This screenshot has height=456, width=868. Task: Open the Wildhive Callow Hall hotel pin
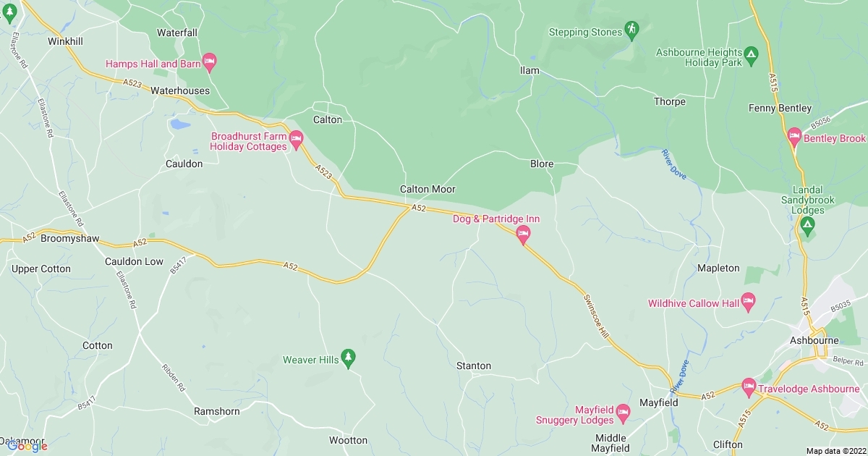[748, 302]
